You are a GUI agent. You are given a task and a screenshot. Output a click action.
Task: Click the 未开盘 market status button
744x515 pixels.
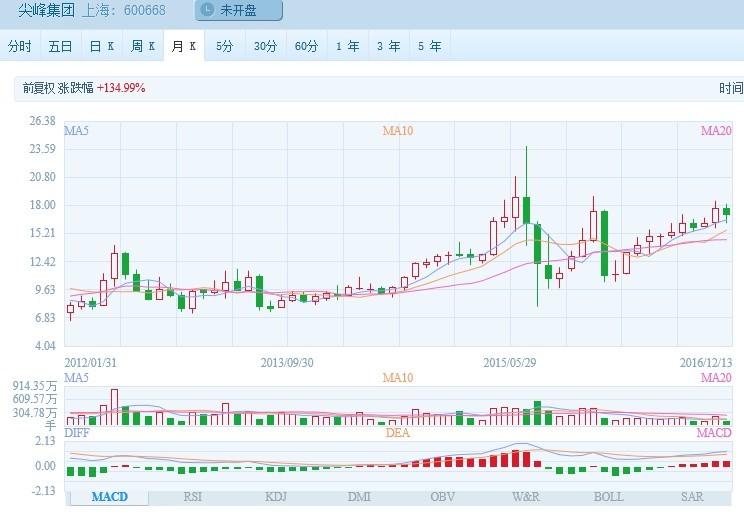click(239, 10)
